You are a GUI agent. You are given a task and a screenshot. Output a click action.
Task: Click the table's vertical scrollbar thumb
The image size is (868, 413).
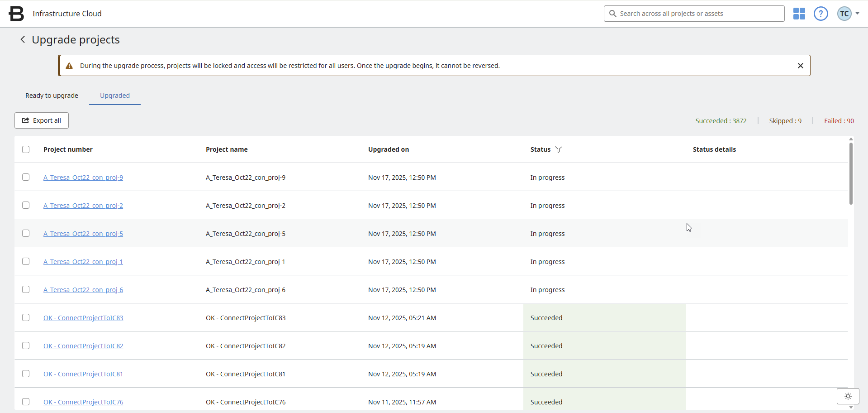(x=851, y=174)
